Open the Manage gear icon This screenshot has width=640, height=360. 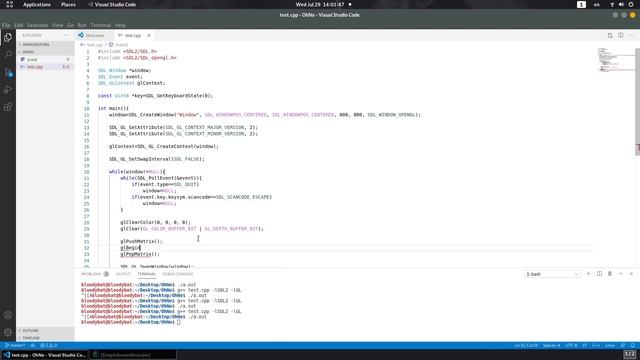(x=8, y=332)
